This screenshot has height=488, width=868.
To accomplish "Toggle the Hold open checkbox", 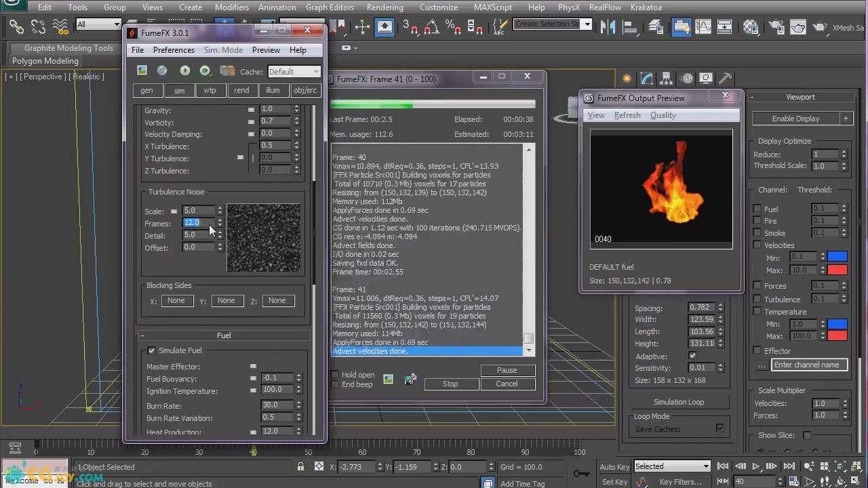I will (334, 375).
